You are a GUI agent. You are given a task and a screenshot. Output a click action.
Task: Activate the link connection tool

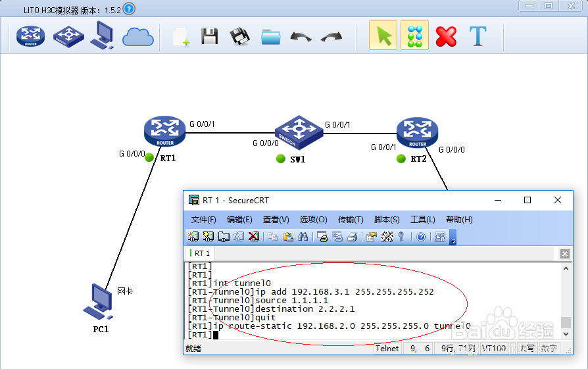(x=414, y=36)
